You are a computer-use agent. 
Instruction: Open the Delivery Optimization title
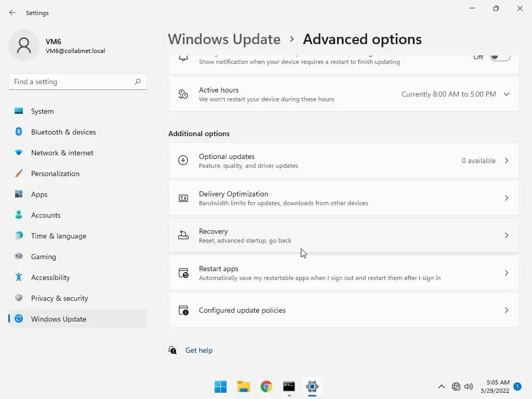coord(233,194)
